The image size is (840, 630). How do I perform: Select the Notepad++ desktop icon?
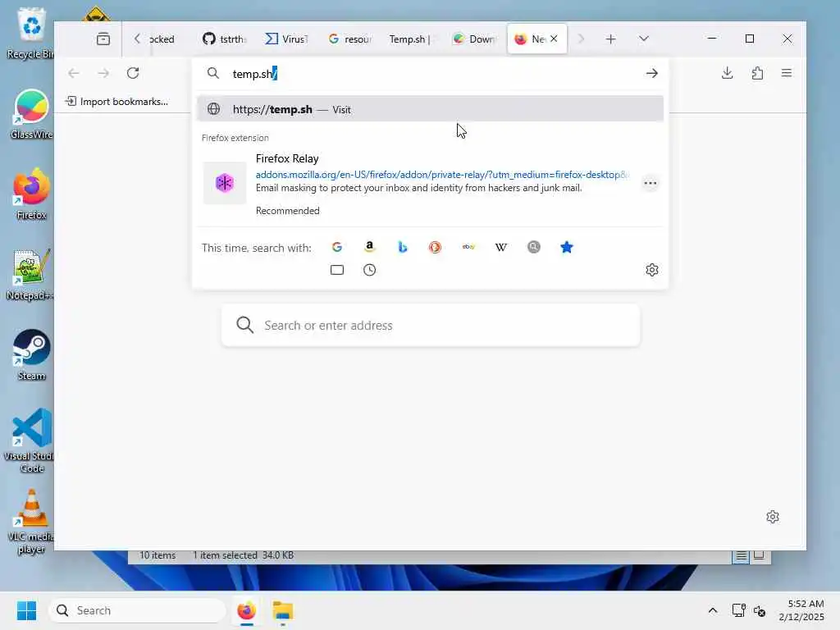pyautogui.click(x=29, y=274)
